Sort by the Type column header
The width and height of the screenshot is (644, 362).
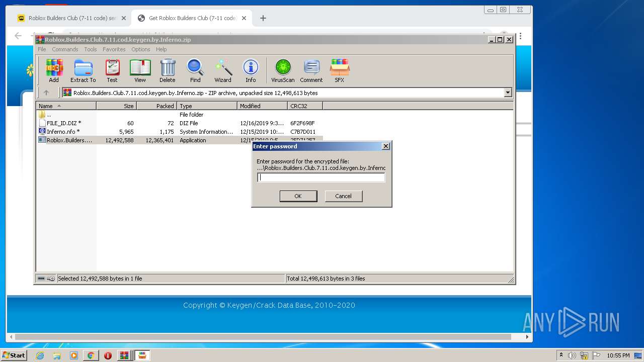207,106
